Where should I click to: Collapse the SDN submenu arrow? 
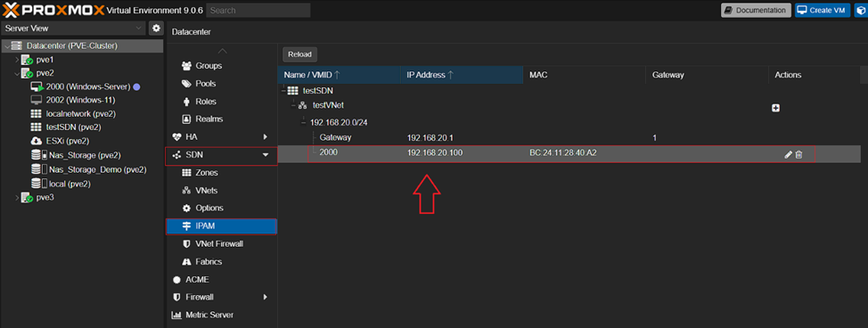[266, 156]
